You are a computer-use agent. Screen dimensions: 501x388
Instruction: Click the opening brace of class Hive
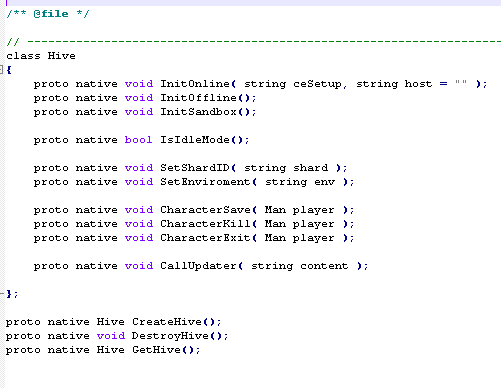9,70
